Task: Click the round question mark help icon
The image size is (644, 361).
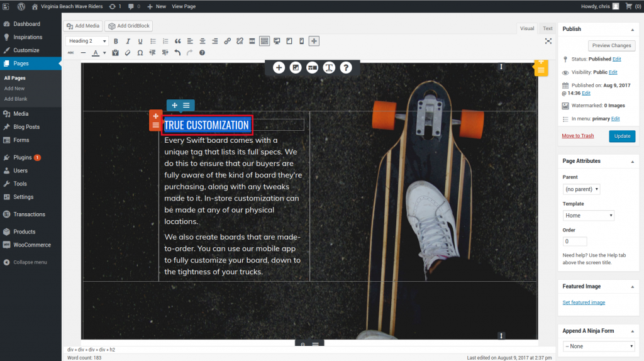Action: [x=345, y=68]
